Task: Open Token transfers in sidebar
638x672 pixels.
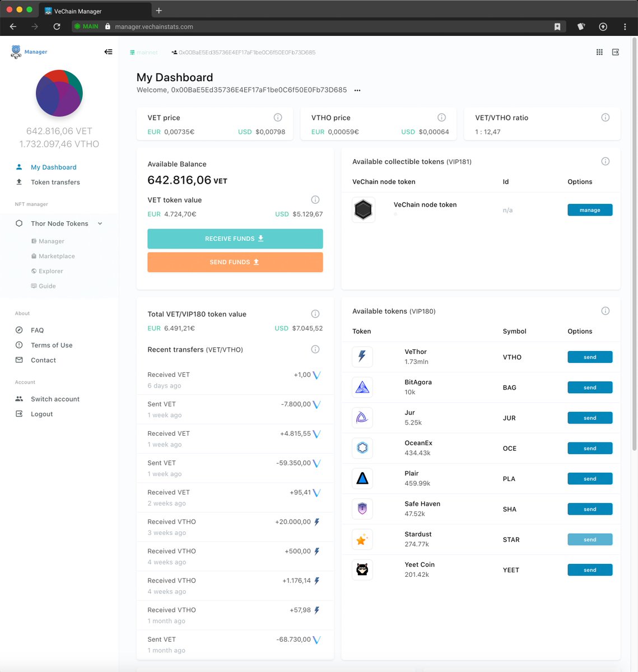Action: tap(55, 182)
